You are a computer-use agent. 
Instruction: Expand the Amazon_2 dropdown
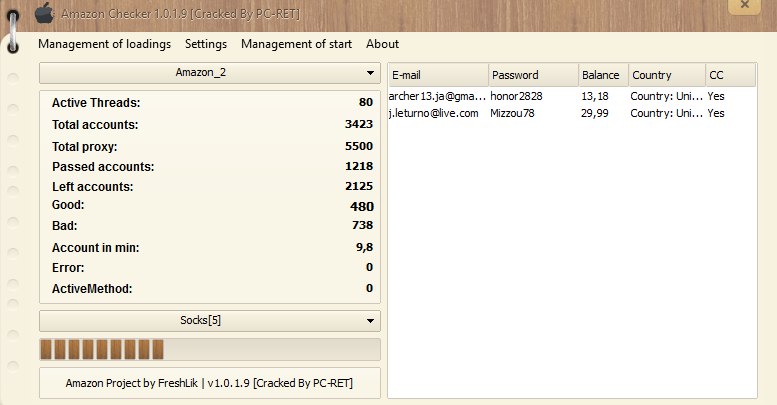[x=210, y=73]
